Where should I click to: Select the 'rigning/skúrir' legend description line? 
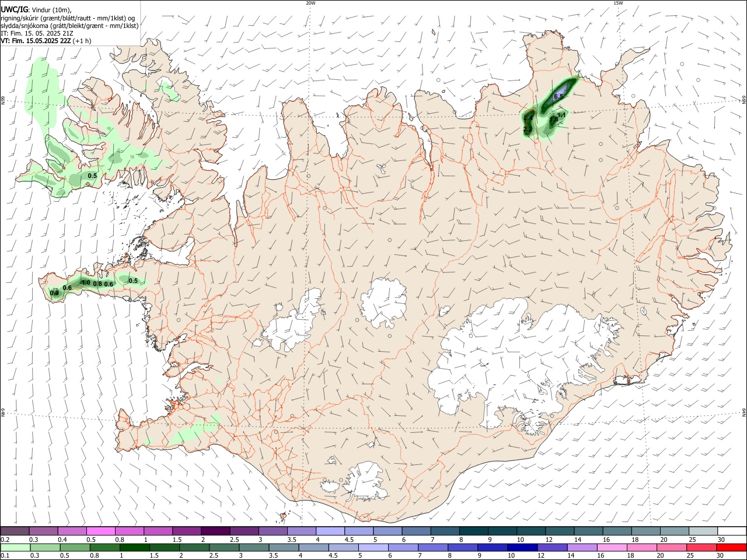68,17
